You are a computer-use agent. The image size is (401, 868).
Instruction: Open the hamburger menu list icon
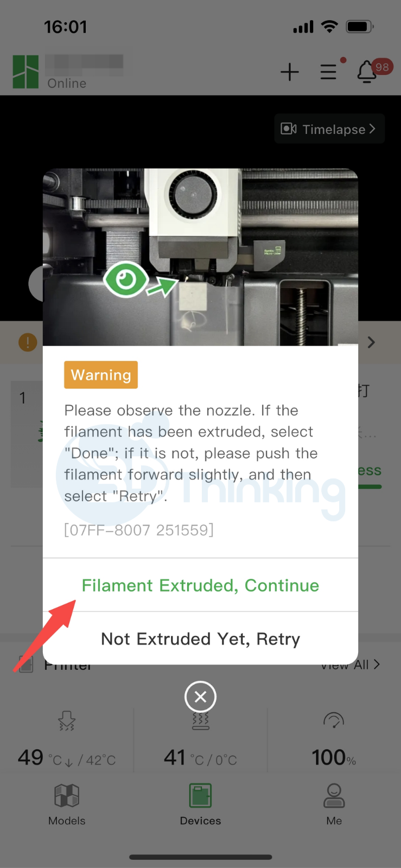point(328,72)
